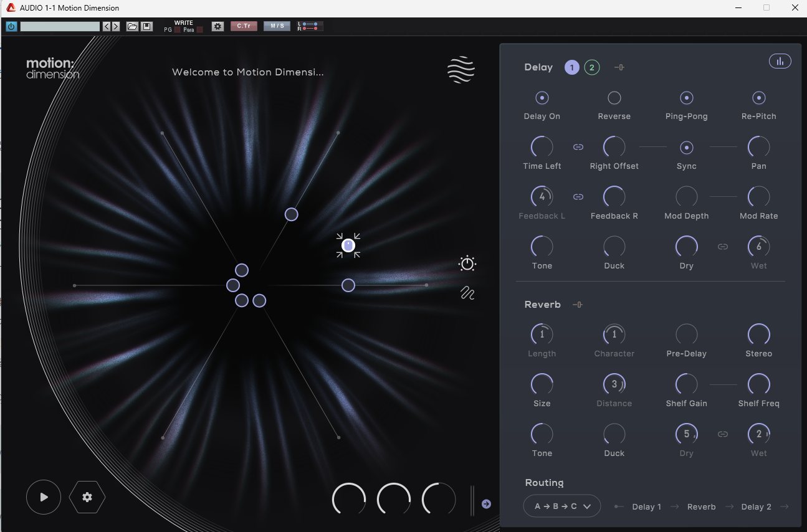
Task: Click the Time Left knob
Action: click(x=542, y=147)
